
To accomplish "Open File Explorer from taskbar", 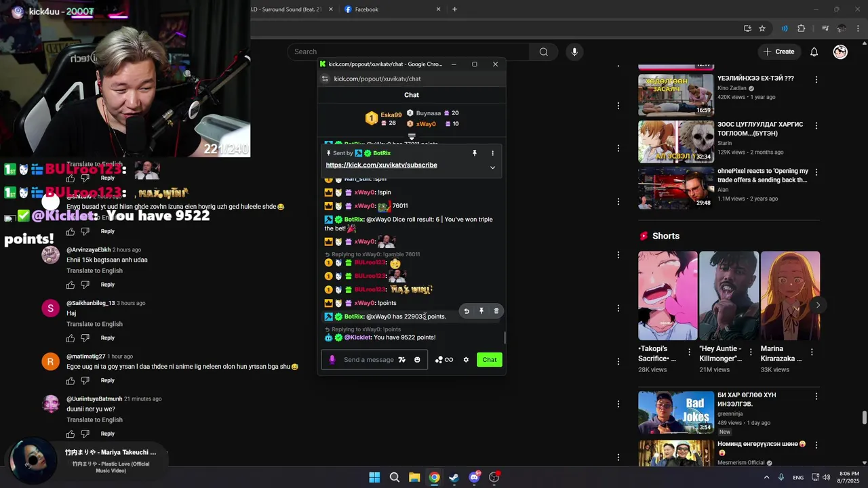I will tap(414, 477).
